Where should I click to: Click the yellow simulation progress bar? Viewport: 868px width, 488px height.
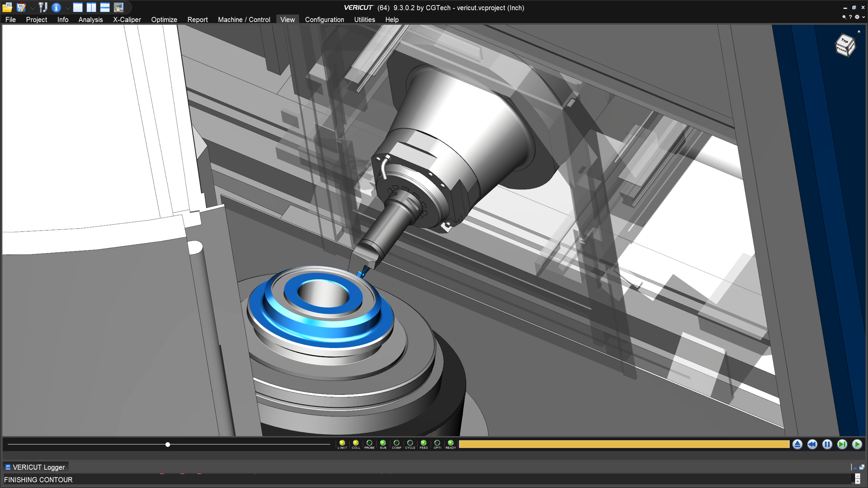click(624, 444)
